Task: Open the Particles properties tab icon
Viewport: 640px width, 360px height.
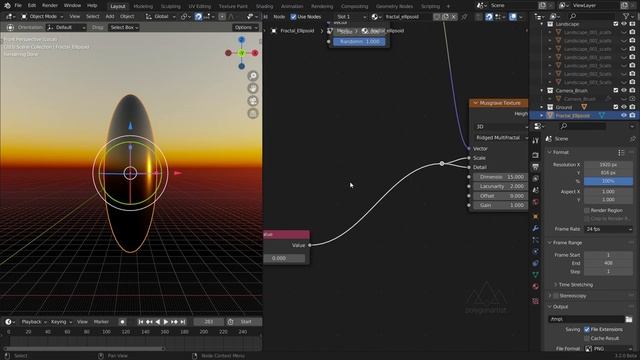Action: coord(536,240)
